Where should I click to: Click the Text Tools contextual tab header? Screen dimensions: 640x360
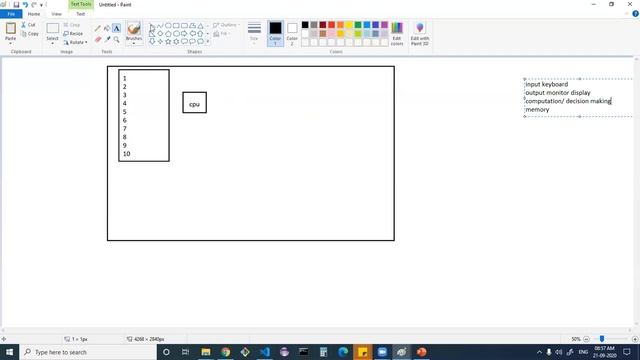click(81, 4)
